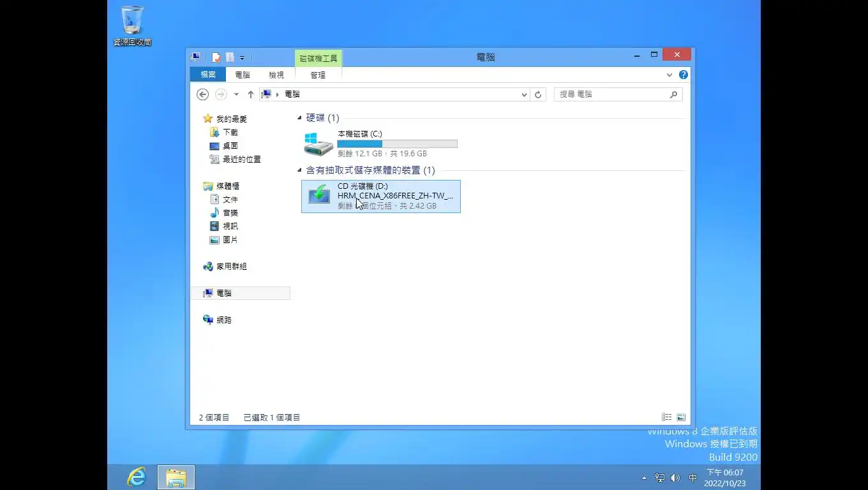Open the volume speaker tray icon

676,477
